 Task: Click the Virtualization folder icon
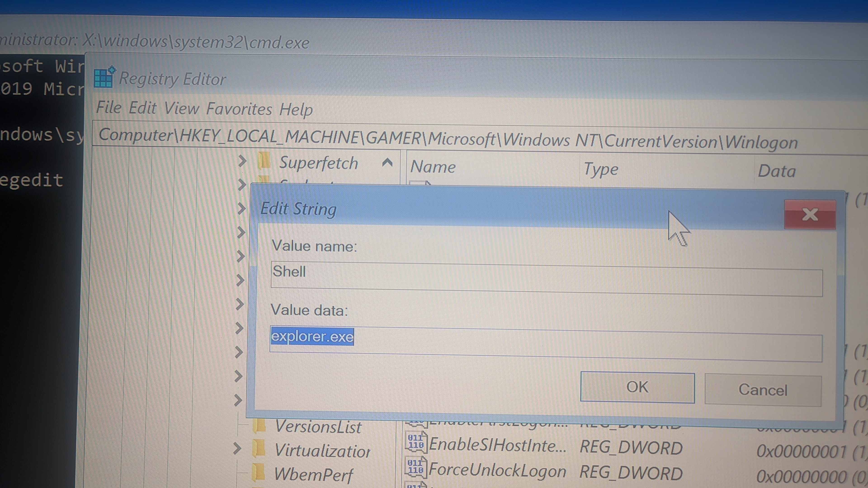pyautogui.click(x=259, y=449)
